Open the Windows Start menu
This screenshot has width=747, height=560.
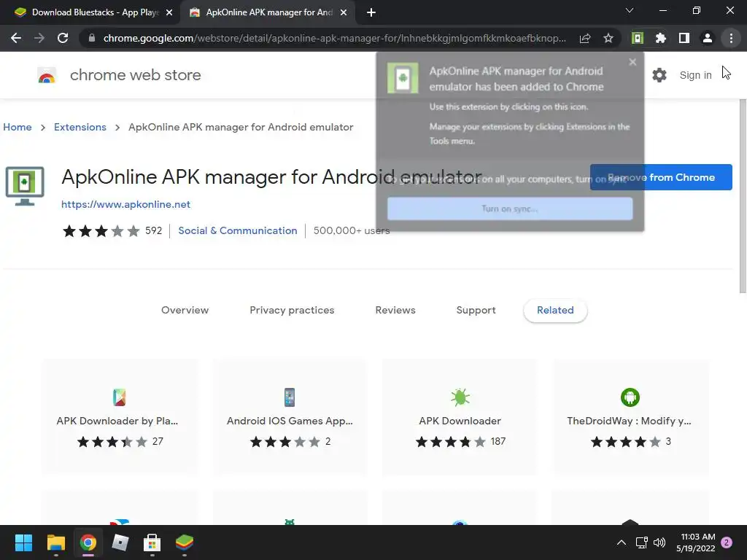coord(23,542)
